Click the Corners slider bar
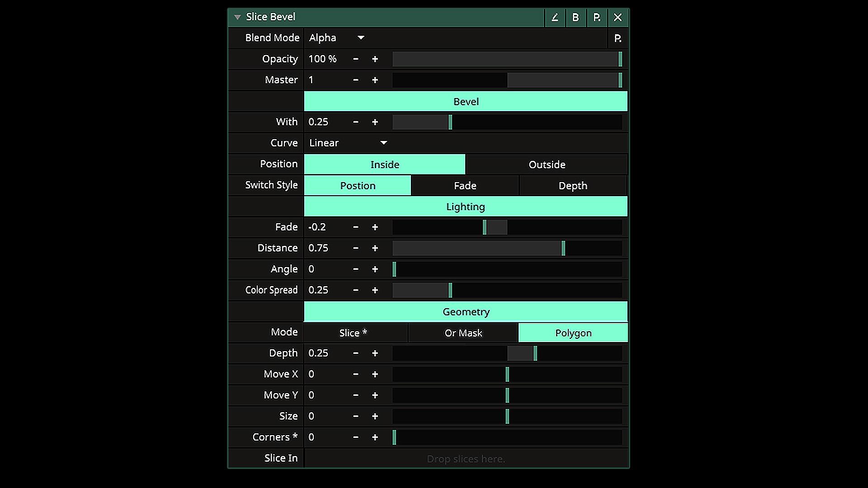Image resolution: width=868 pixels, height=488 pixels. 507,437
